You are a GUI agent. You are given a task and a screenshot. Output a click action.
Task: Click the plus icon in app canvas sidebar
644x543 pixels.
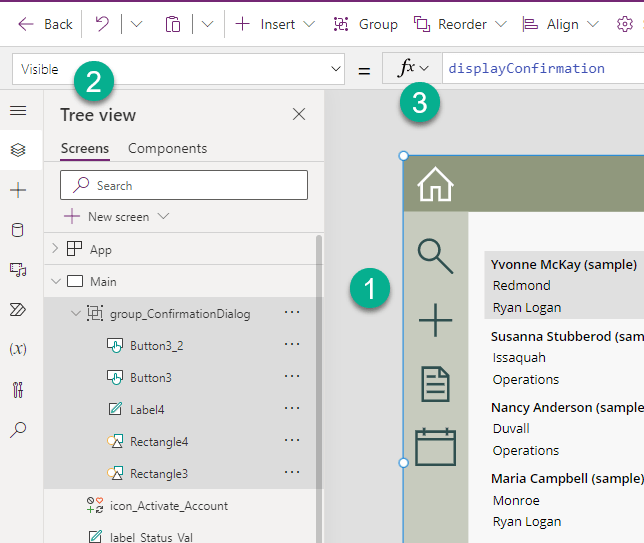tap(435, 320)
